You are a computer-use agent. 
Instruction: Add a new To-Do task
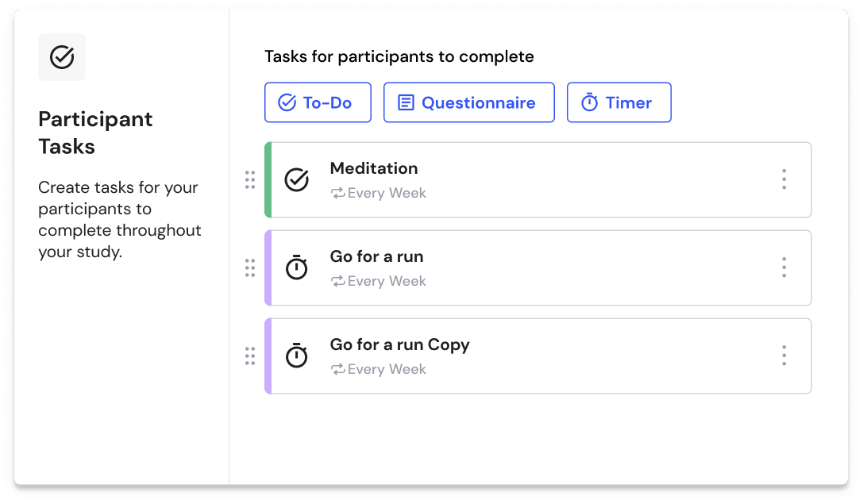point(318,102)
